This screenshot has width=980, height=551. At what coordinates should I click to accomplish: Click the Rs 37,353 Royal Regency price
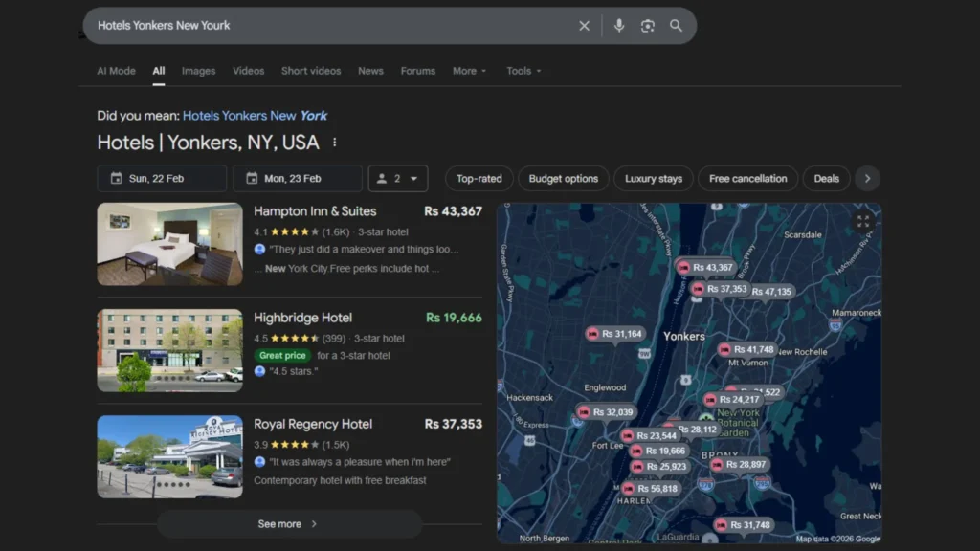(453, 424)
